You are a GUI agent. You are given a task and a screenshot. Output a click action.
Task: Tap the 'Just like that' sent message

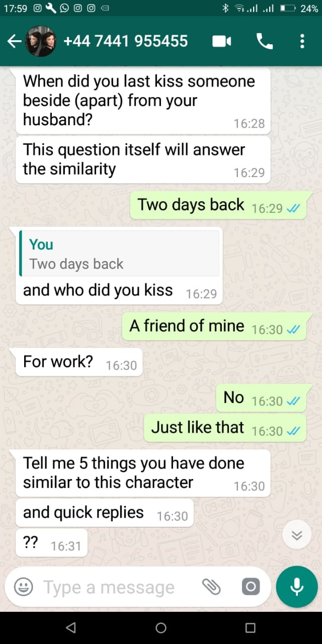click(x=225, y=428)
